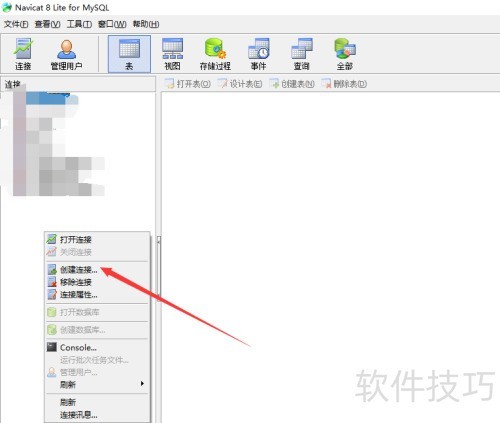Click the 打开连接 menu item icon
500x423 pixels.
pyautogui.click(x=52, y=239)
